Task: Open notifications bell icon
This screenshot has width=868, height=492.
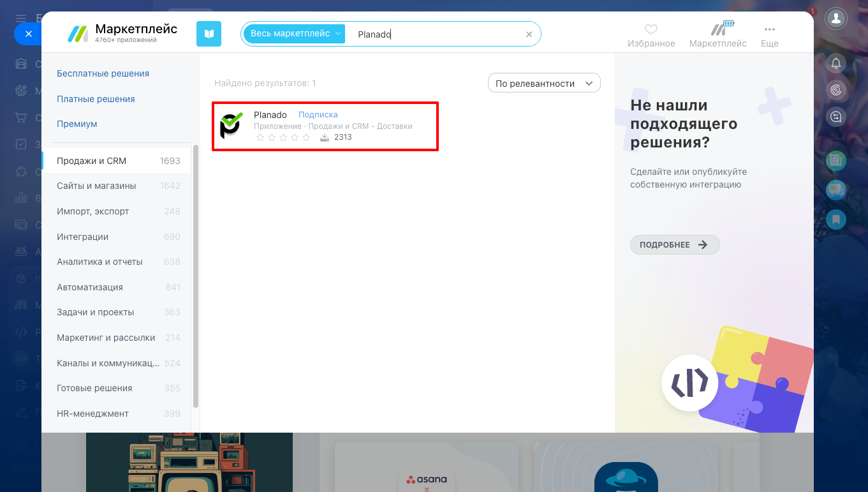Action: coord(836,63)
